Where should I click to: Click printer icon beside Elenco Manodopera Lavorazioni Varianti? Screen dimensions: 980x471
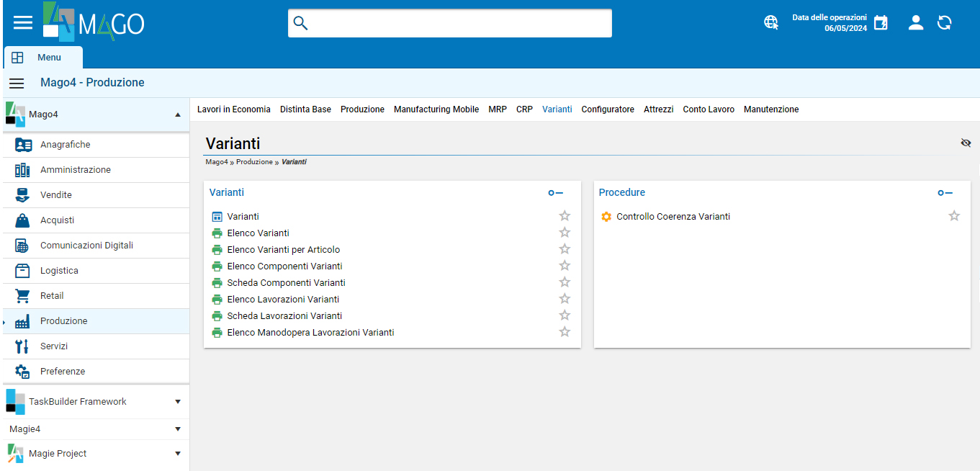[x=217, y=333]
